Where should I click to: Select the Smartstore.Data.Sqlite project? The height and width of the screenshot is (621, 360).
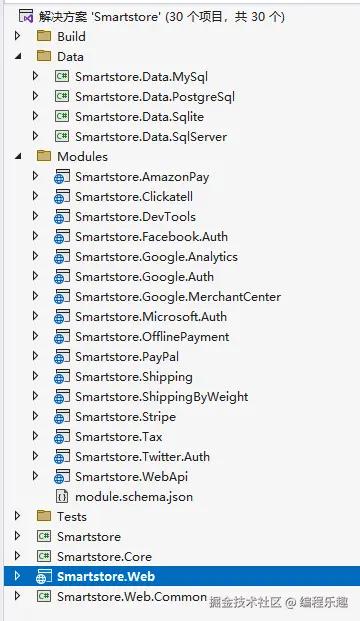139,116
